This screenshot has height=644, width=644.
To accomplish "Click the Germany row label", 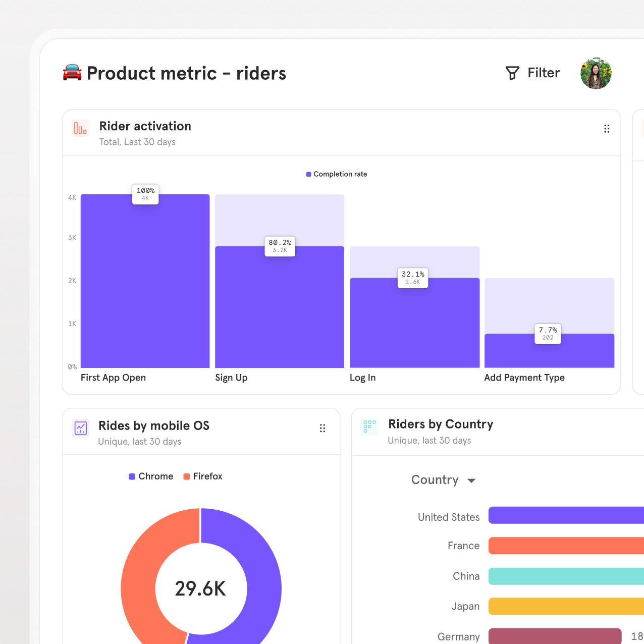I will pyautogui.click(x=459, y=637).
